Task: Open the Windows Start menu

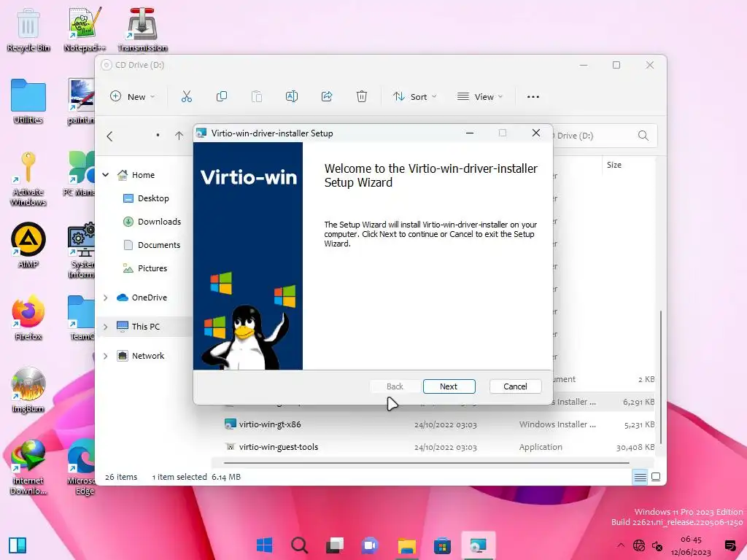Action: [264, 545]
